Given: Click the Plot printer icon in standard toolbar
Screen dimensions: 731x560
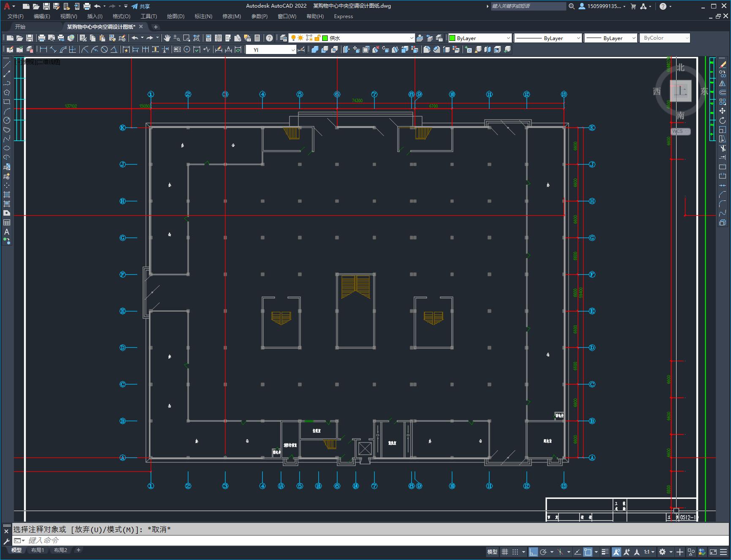Looking at the screenshot, I should pos(42,38).
